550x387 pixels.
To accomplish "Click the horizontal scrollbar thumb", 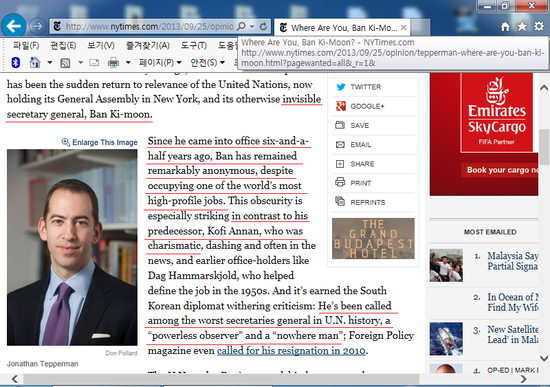I will coord(221,379).
